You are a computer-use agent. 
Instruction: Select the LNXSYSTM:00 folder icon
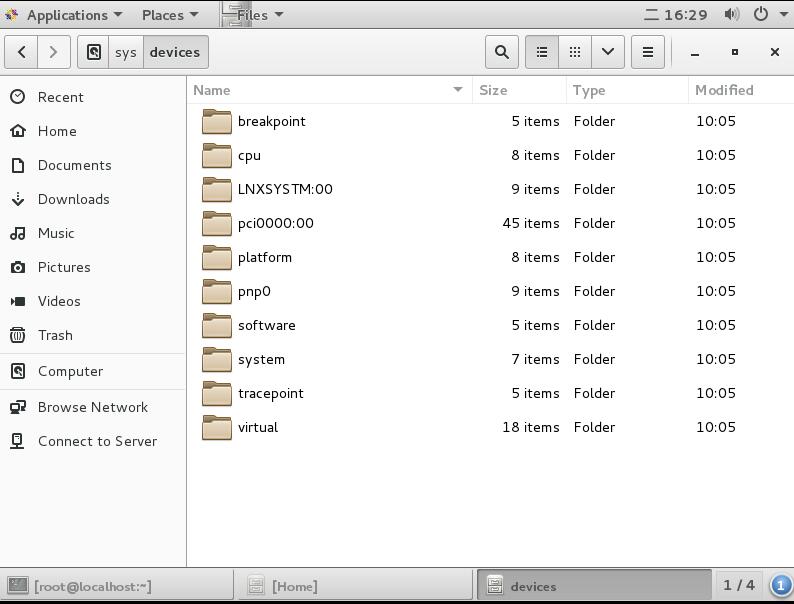[x=217, y=189]
